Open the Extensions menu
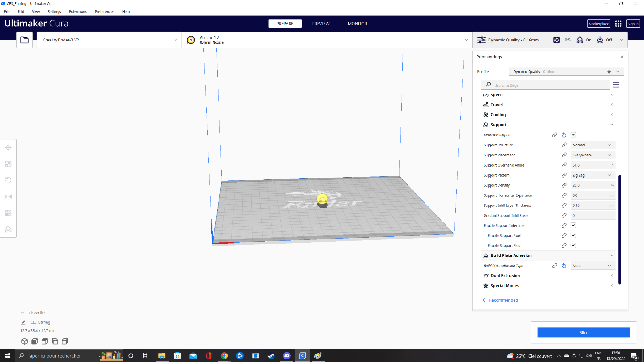This screenshot has height=362, width=644. coord(78,12)
